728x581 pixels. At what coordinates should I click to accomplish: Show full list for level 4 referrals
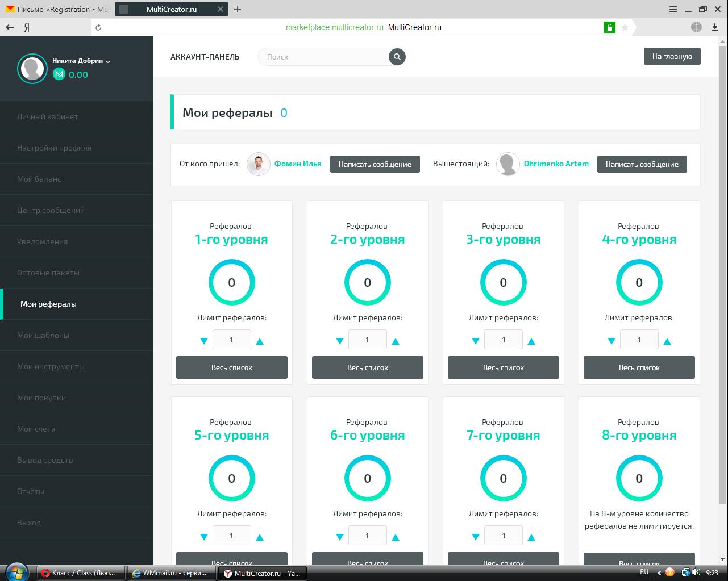point(639,367)
